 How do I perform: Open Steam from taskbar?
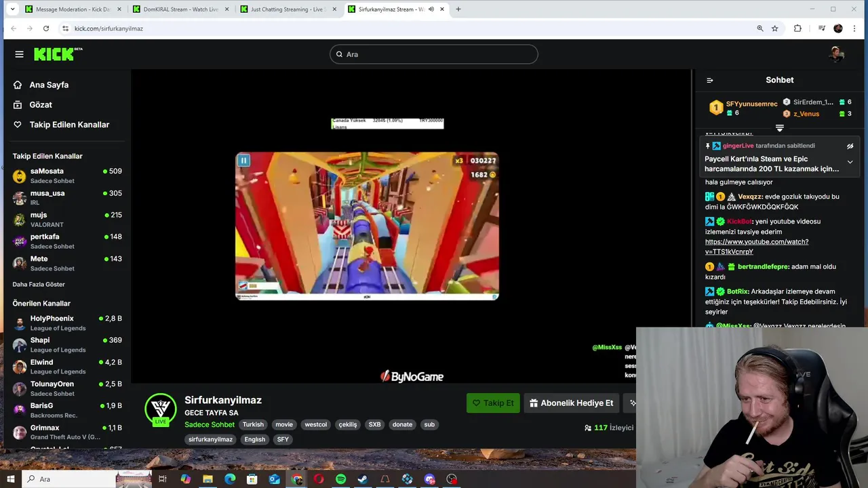363,479
